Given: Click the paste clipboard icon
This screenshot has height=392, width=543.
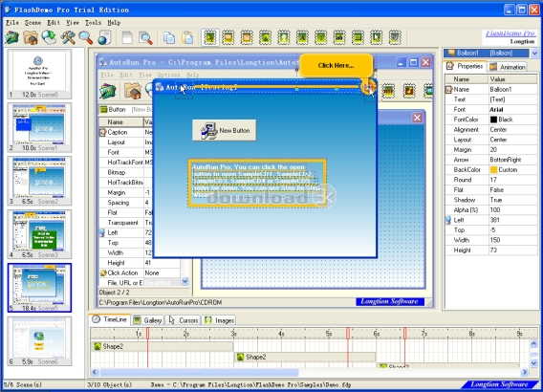Looking at the screenshot, I should pos(187,37).
